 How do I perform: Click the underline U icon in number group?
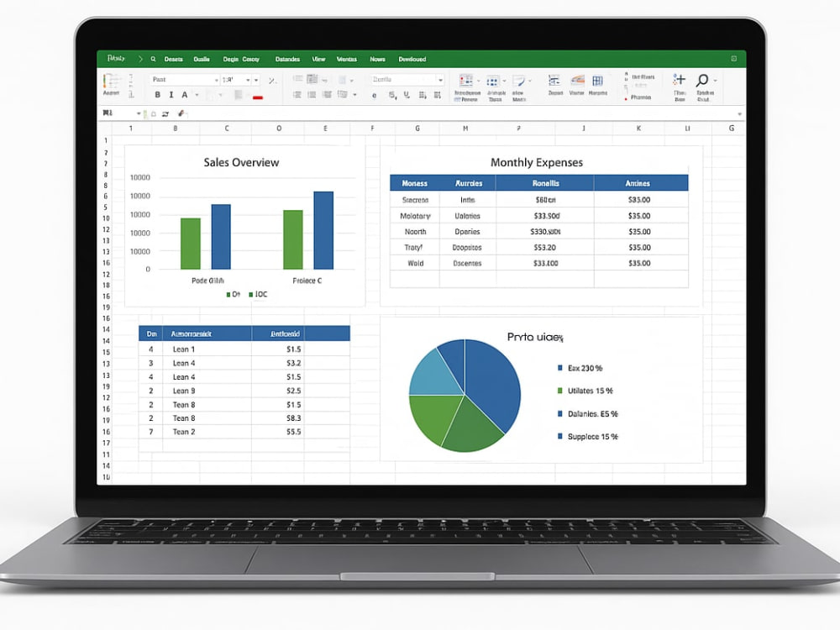(x=407, y=95)
